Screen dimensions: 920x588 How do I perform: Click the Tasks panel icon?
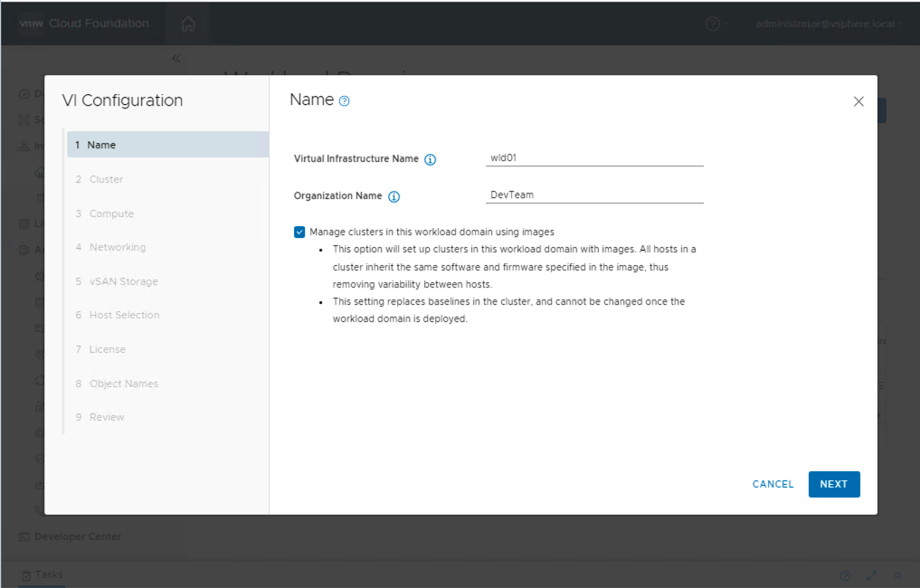click(x=25, y=574)
